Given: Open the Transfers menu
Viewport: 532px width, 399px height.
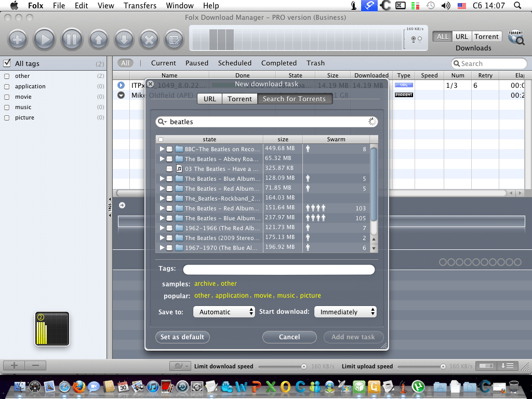Looking at the screenshot, I should point(140,5).
